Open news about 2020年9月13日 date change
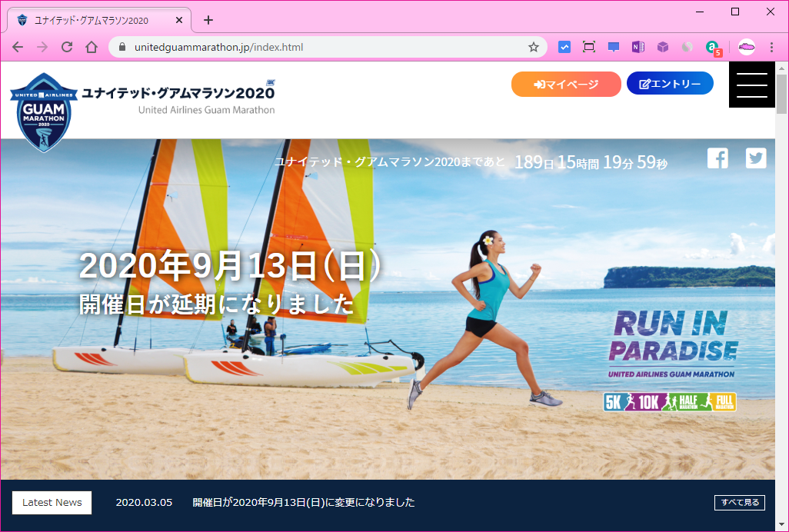Screen dimensions: 789x532 [304, 502]
